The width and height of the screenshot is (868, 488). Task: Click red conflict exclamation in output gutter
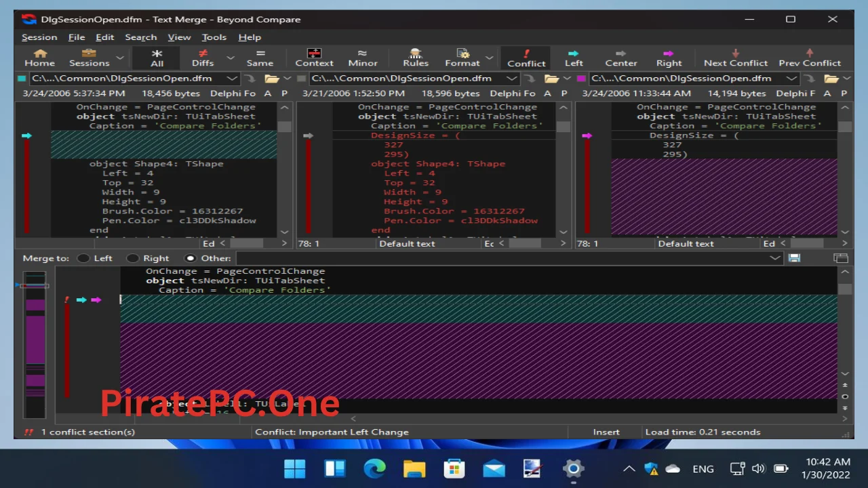click(x=66, y=300)
